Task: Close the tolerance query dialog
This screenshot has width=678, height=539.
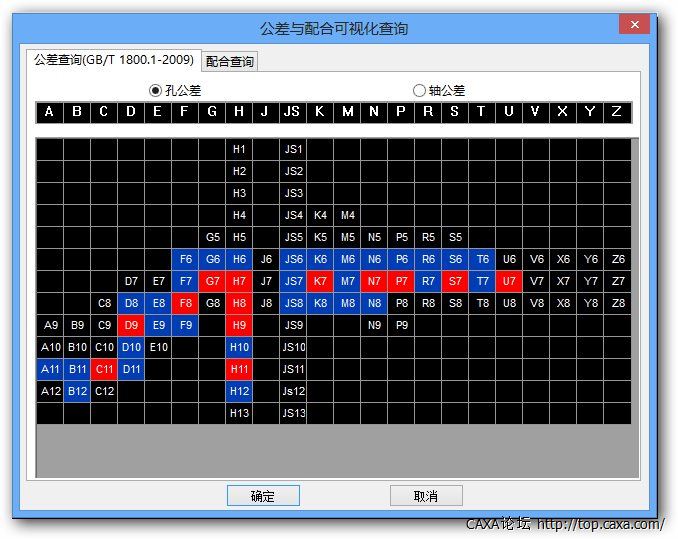Action: point(633,27)
